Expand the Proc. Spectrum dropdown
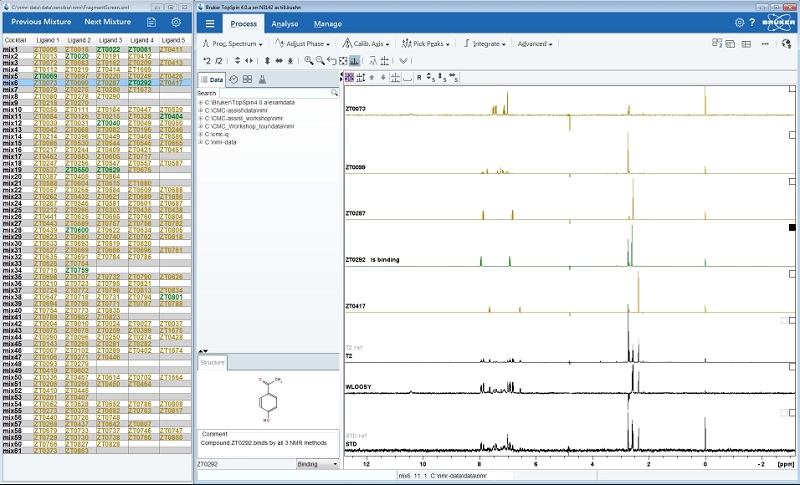Viewport: 800px width, 485px height. click(232, 44)
